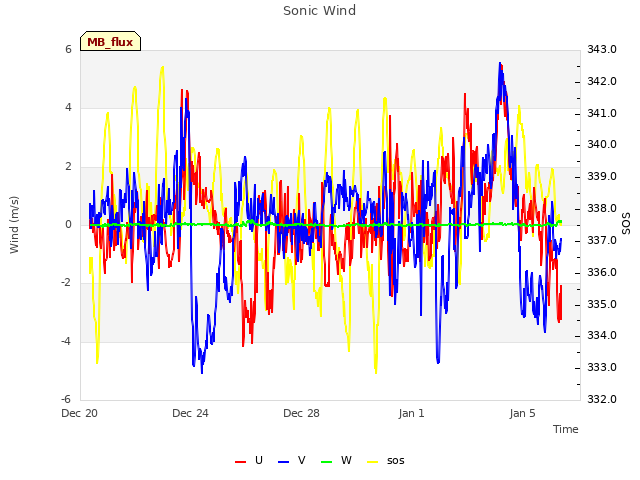Click the Jan 1 x-axis label
This screenshot has width=640, height=480.
[x=411, y=413]
